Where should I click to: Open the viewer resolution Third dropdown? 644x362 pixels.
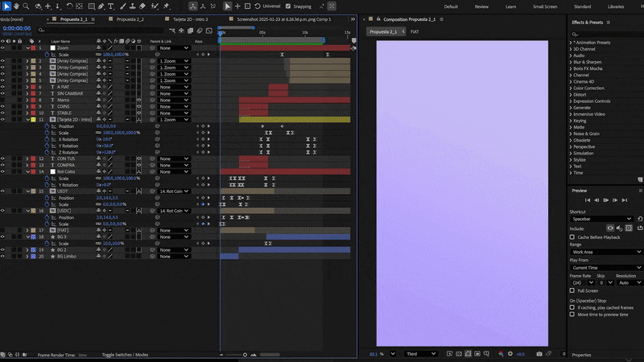[x=420, y=354]
